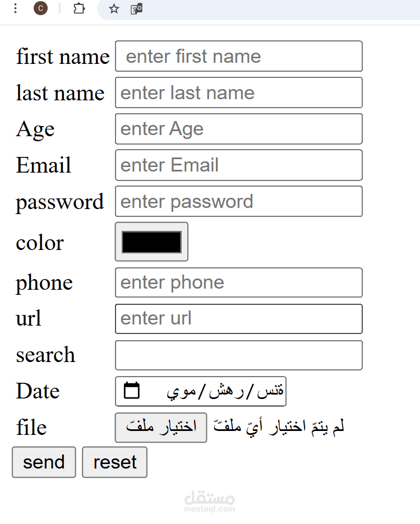Click the side panel icon in the address bar

click(x=136, y=9)
